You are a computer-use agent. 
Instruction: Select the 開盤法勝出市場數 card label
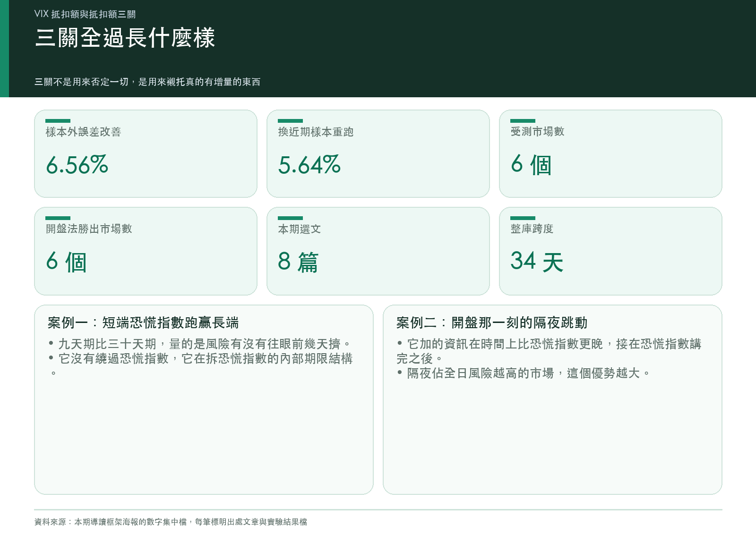[x=89, y=229]
